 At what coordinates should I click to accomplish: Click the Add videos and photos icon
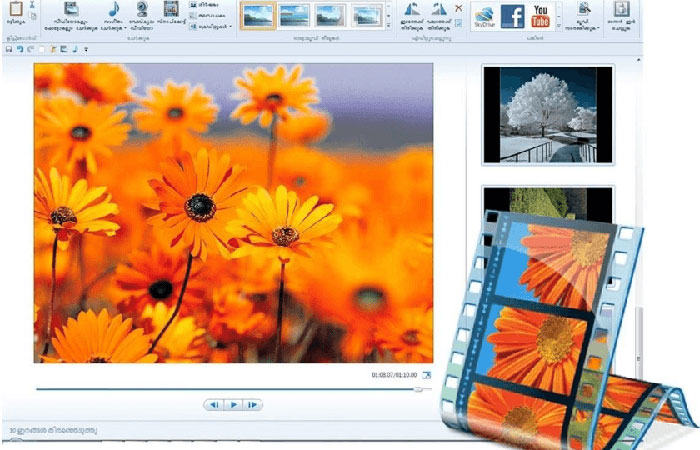coord(71,10)
